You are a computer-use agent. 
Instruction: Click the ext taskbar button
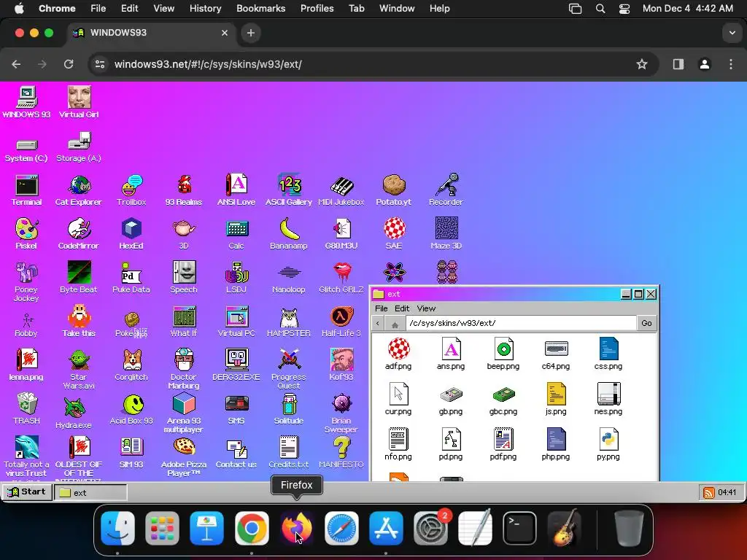coord(90,492)
